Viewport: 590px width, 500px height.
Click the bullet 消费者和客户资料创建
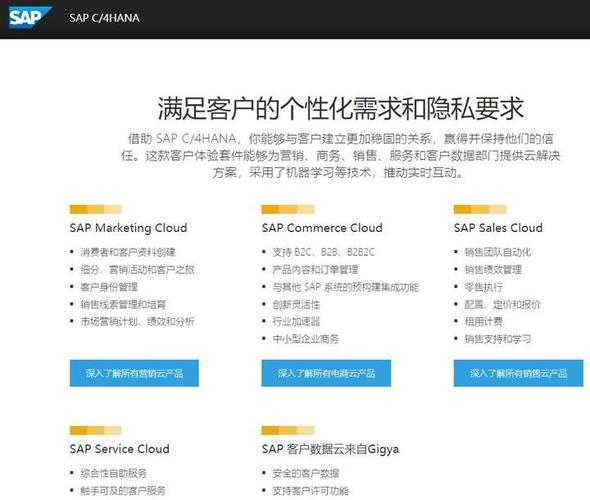coord(128,252)
